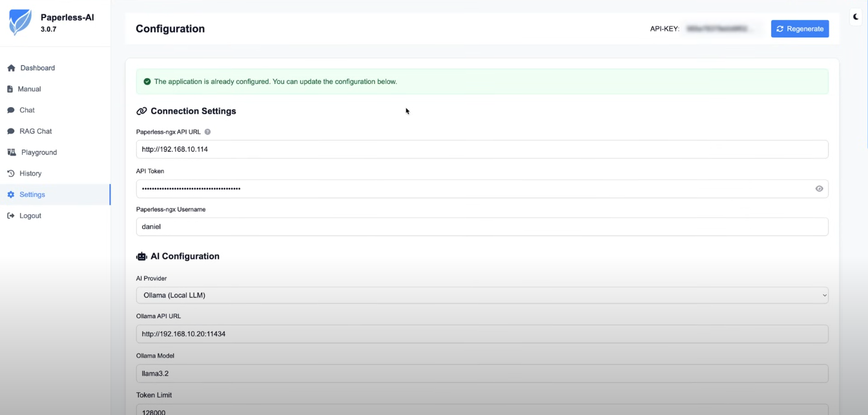Click the "Ollama Model" label
The height and width of the screenshot is (415, 868).
155,356
